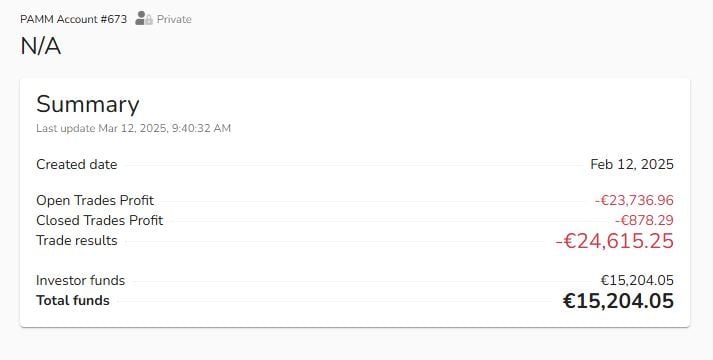
Task: Click the private lock user icon
Action: point(144,19)
